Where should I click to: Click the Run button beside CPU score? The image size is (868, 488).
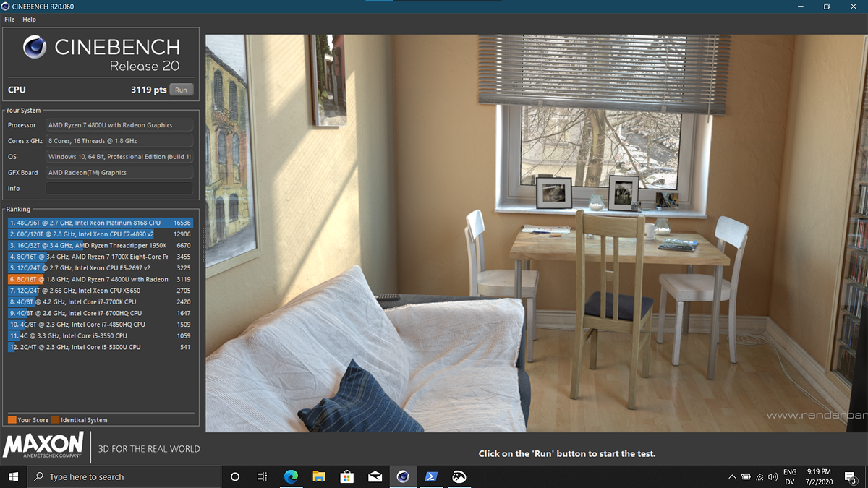pos(181,90)
